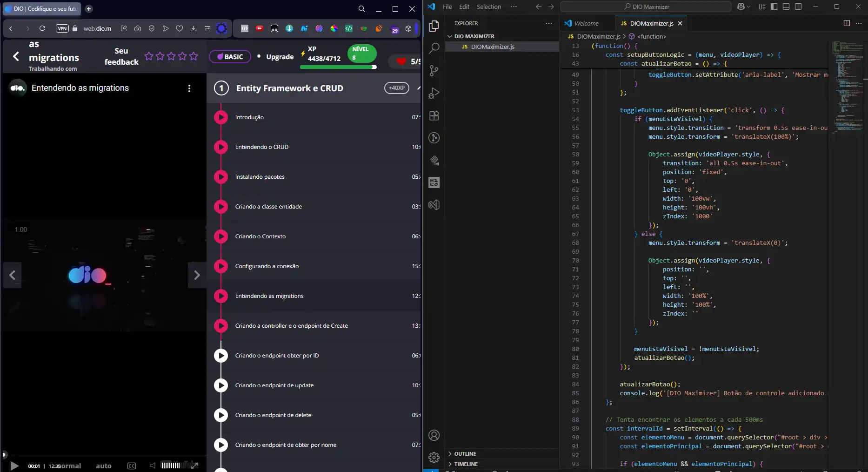Open VS Code menu bar overflow dots
The width and height of the screenshot is (868, 472).
point(514,7)
